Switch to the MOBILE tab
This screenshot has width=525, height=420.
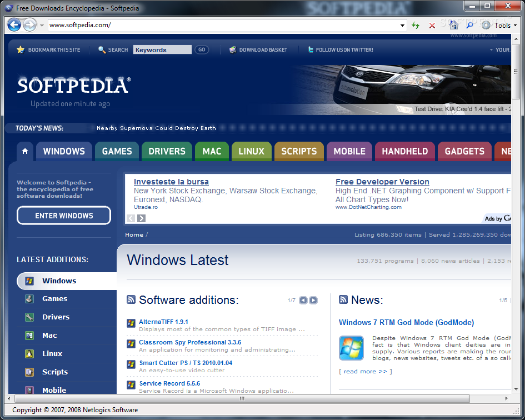click(349, 151)
